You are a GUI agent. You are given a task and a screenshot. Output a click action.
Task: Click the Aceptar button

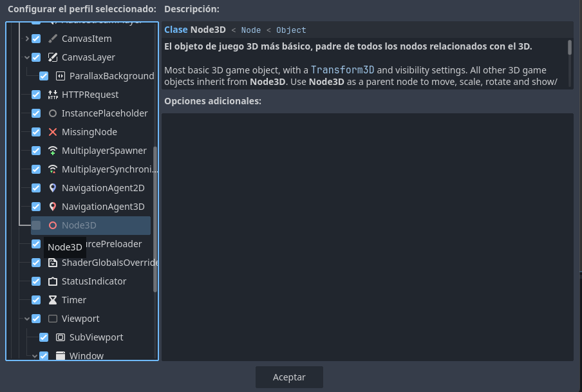[289, 377]
